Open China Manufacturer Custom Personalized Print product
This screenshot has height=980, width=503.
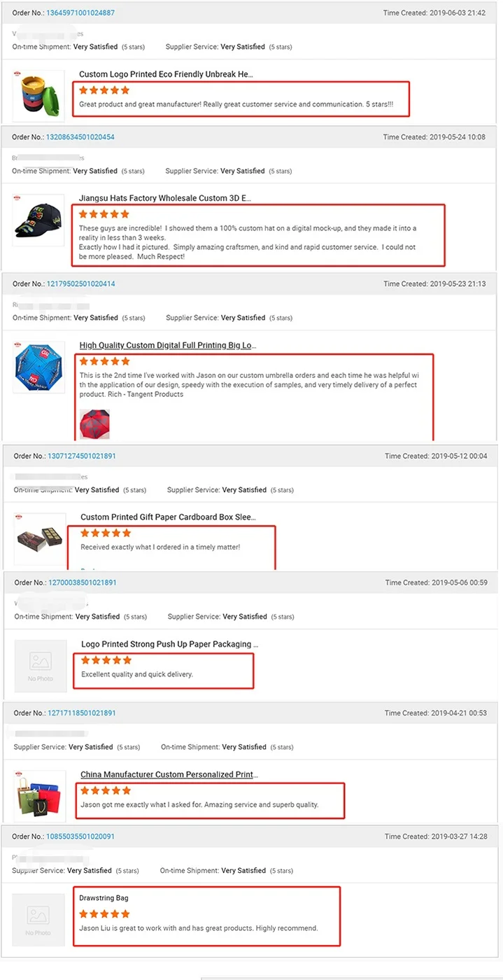[169, 775]
